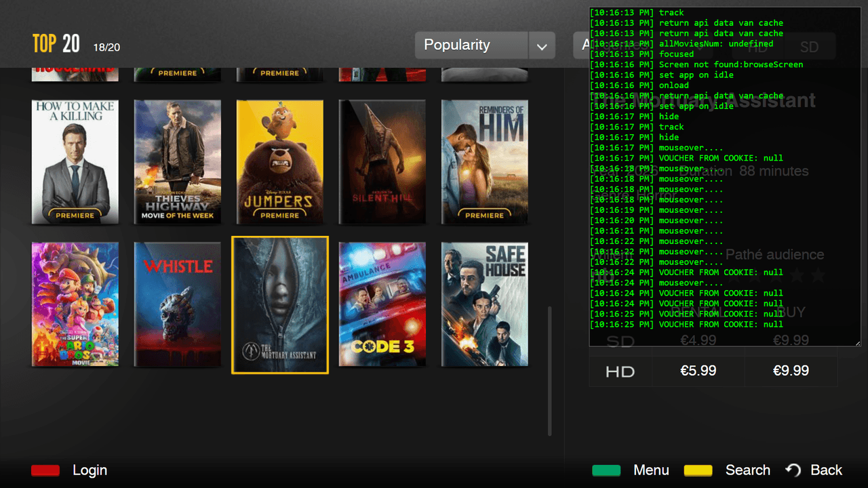Click the movie grid vertical scrollbar
This screenshot has height=488, width=868.
click(550, 371)
